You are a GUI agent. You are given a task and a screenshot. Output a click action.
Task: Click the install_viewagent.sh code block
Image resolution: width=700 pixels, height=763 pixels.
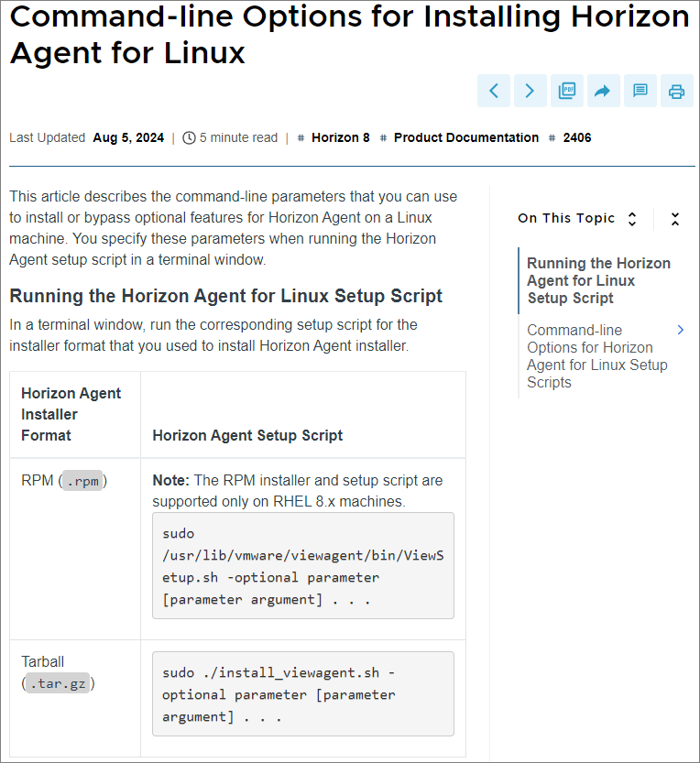302,693
